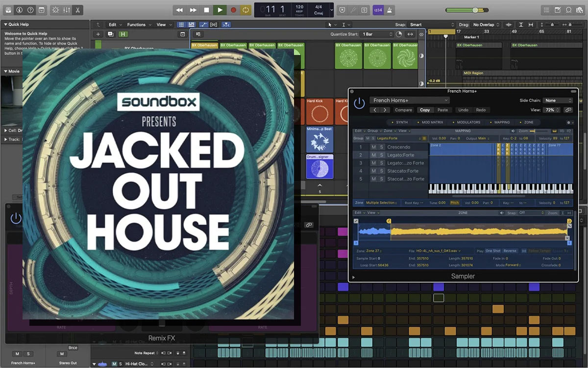Switch to Tracks view button
This screenshot has width=588, height=368.
(192, 25)
